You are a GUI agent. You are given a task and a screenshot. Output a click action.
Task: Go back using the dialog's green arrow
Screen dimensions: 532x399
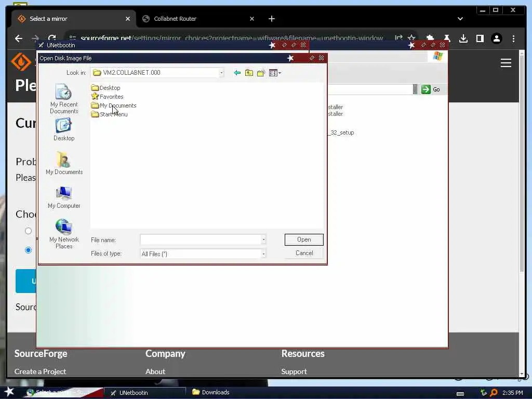tap(237, 73)
